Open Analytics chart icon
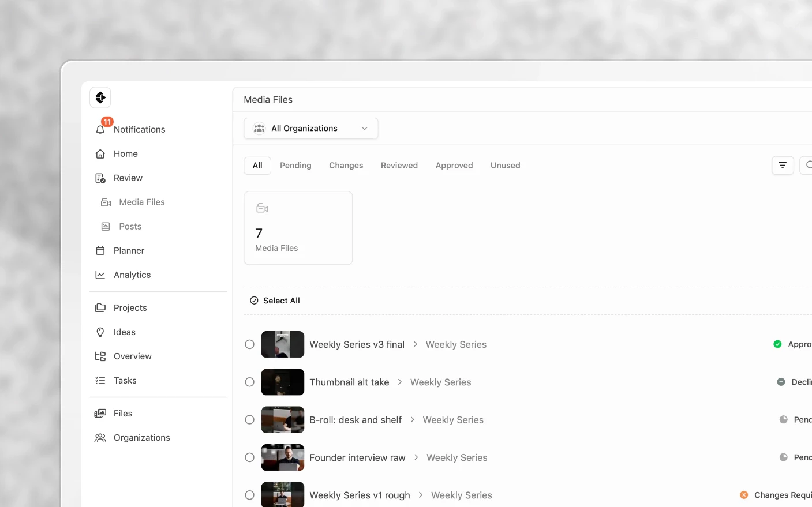The image size is (812, 507). click(100, 275)
